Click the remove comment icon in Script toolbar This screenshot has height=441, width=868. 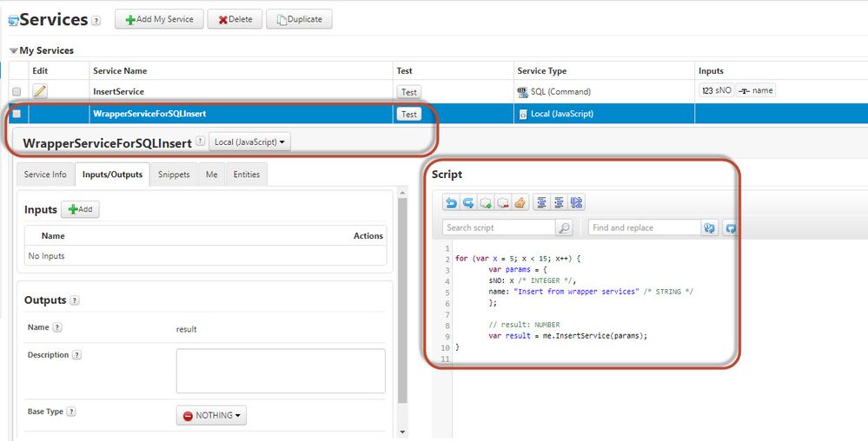click(x=503, y=203)
